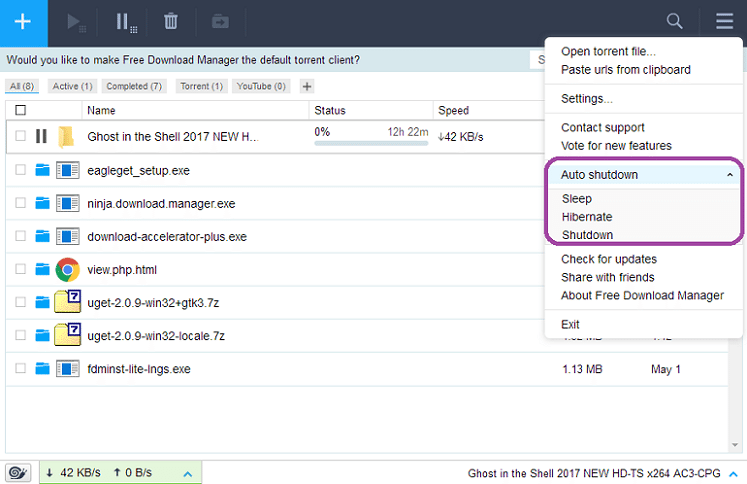Toggle the hamburger main menu
This screenshot has width=747, height=484.
(724, 21)
